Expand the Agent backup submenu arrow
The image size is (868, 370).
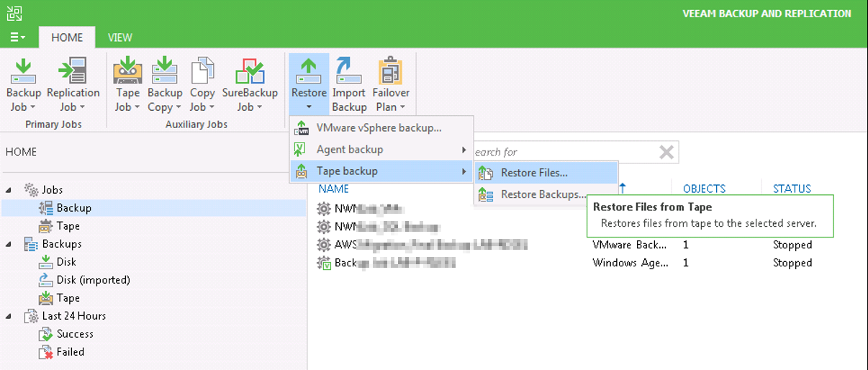[x=464, y=150]
